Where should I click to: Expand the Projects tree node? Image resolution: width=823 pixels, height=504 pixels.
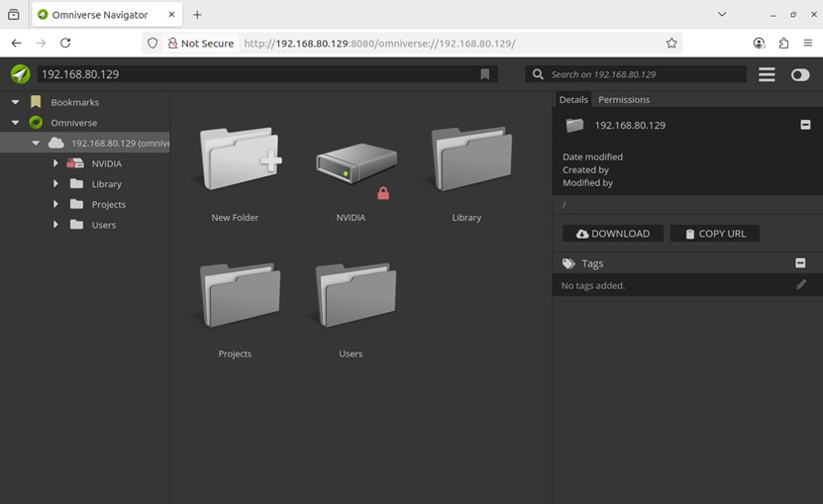click(x=55, y=204)
